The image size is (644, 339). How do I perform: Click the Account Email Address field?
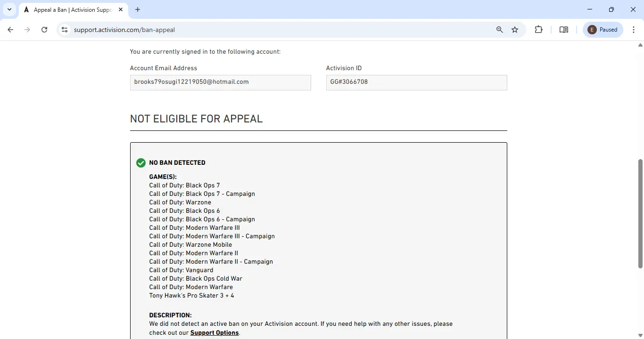(x=221, y=82)
